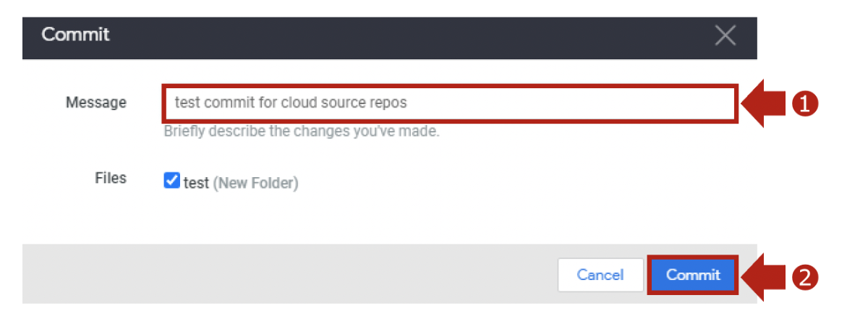Click the 'Message' field label

96,103
